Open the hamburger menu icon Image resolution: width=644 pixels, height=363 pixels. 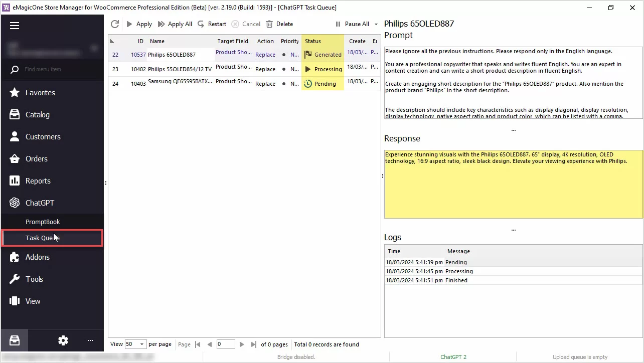(15, 26)
